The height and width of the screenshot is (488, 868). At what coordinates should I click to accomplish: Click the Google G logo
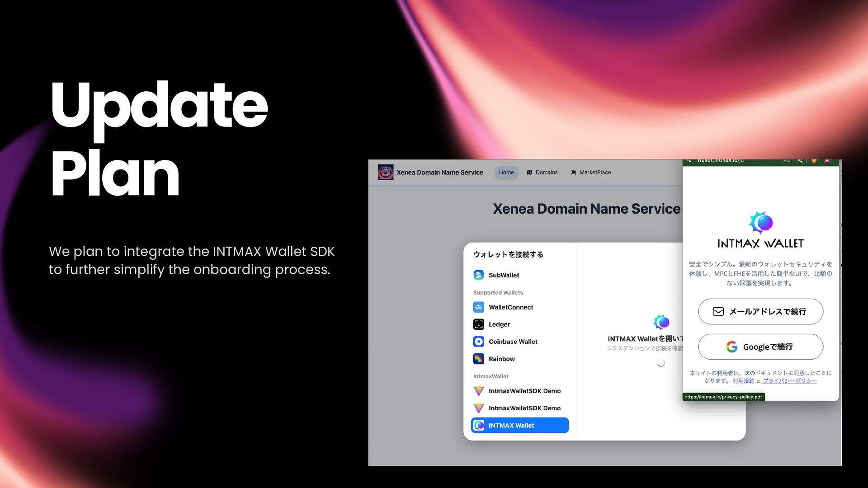pos(731,347)
